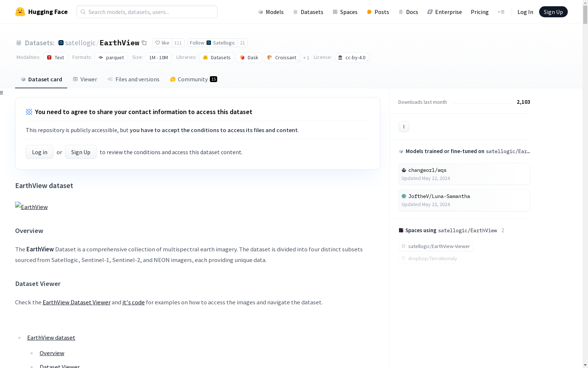Open the three-dot options menu in sidebar
The image size is (588, 368).
point(404,127)
